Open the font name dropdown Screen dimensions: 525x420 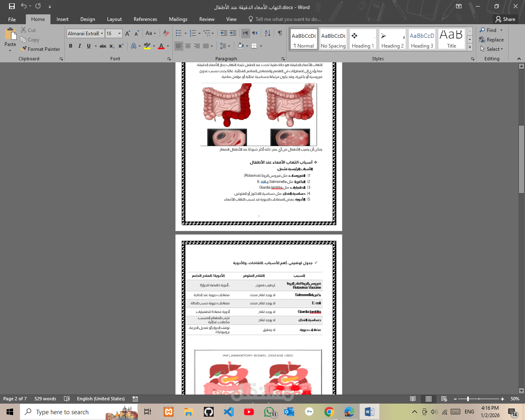click(102, 34)
